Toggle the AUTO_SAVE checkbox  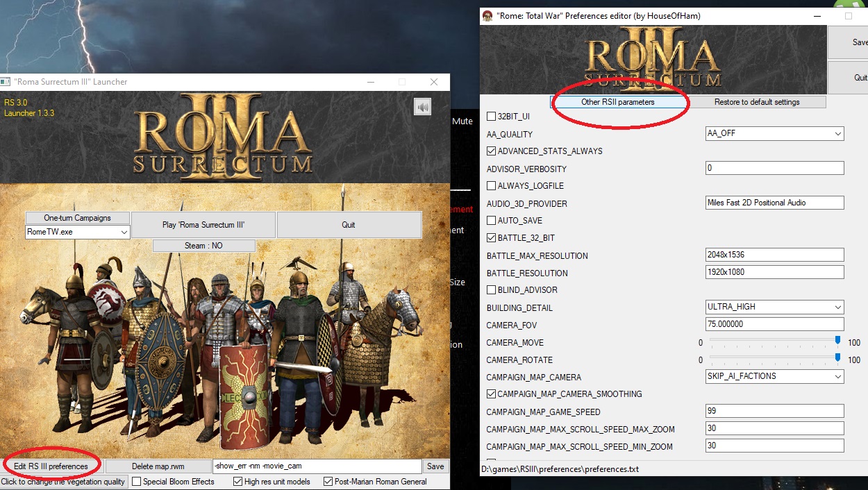[x=492, y=221]
